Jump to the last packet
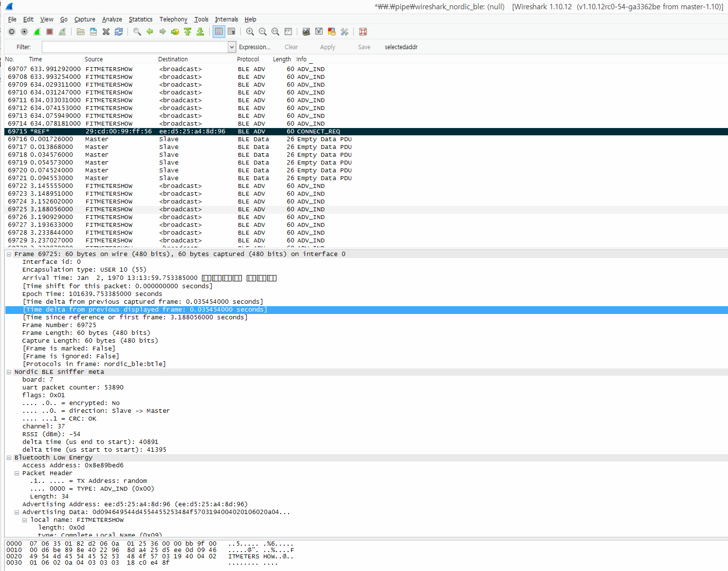Image resolution: width=728 pixels, height=571 pixels. (x=200, y=32)
